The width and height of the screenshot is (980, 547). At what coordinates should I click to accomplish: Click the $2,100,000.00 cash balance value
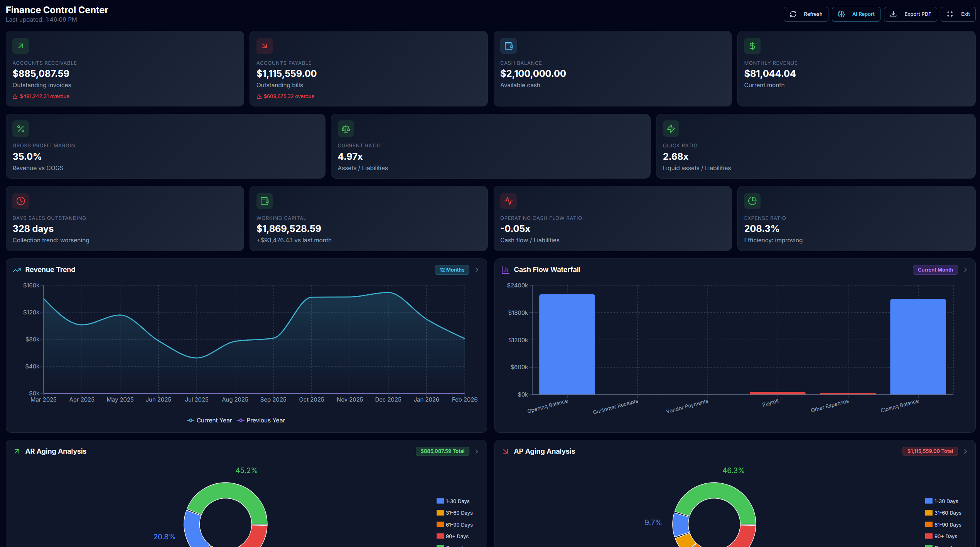(x=533, y=74)
